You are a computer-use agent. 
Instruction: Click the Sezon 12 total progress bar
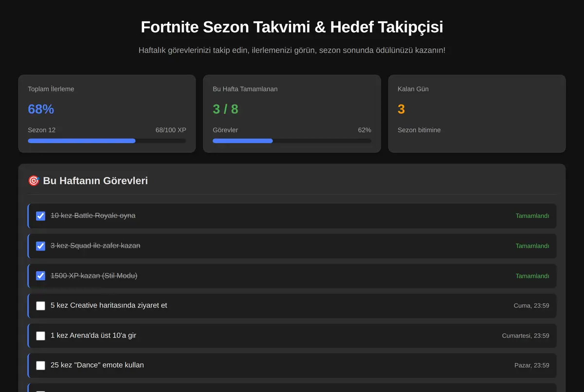pos(107,141)
